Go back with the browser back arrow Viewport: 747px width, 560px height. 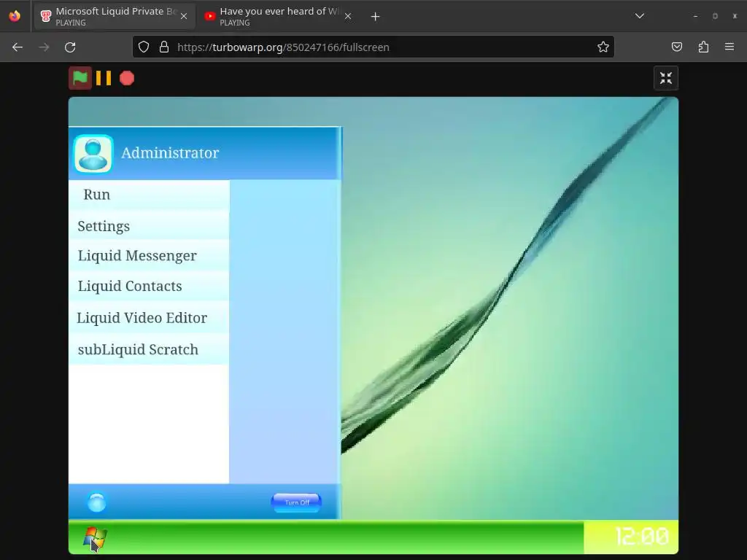click(18, 47)
